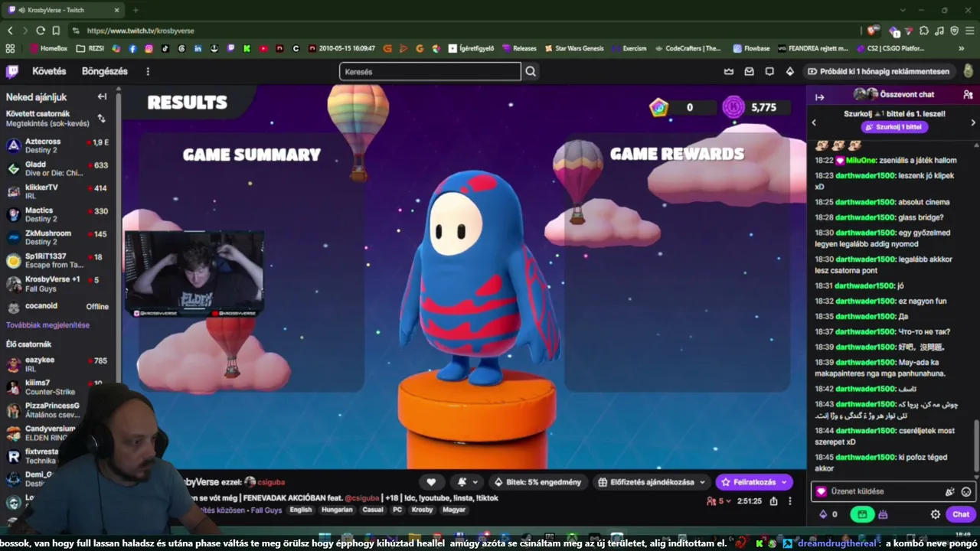The width and height of the screenshot is (980, 551).
Task: Open the browser extensions puzzle icon
Action: 924,31
